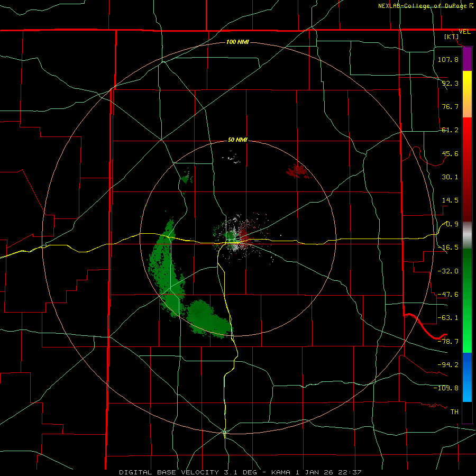
Task: Click the 'TH' legend label
Action: [x=454, y=412]
